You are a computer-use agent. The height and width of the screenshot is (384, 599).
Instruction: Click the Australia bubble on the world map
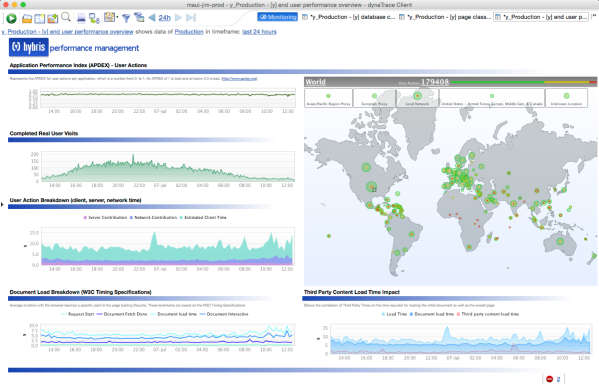point(560,241)
